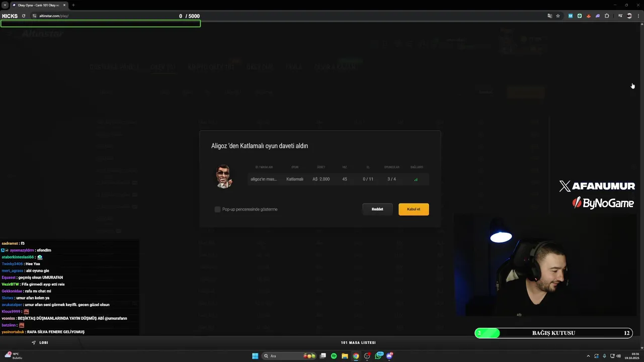Open the Windows Start menu
644x362 pixels.
coord(255,356)
